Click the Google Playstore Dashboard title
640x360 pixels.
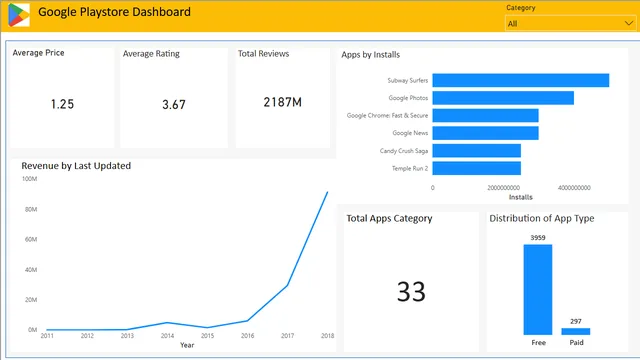[x=114, y=12]
